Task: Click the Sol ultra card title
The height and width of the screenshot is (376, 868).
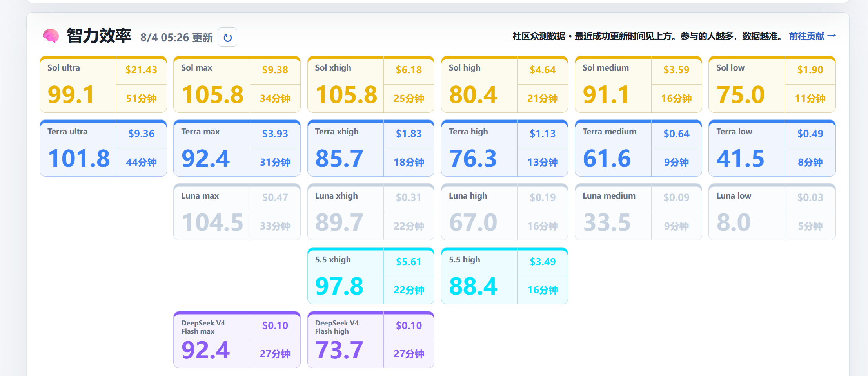Action: click(64, 68)
